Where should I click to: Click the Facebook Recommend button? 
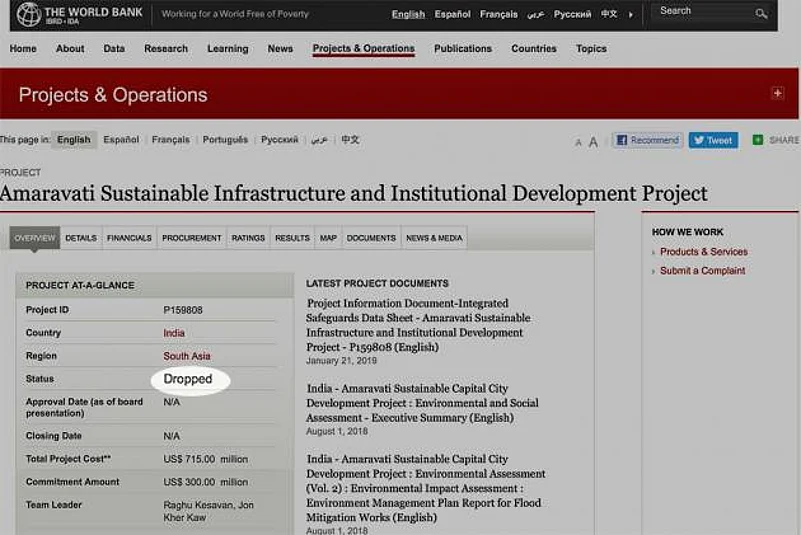(x=648, y=140)
